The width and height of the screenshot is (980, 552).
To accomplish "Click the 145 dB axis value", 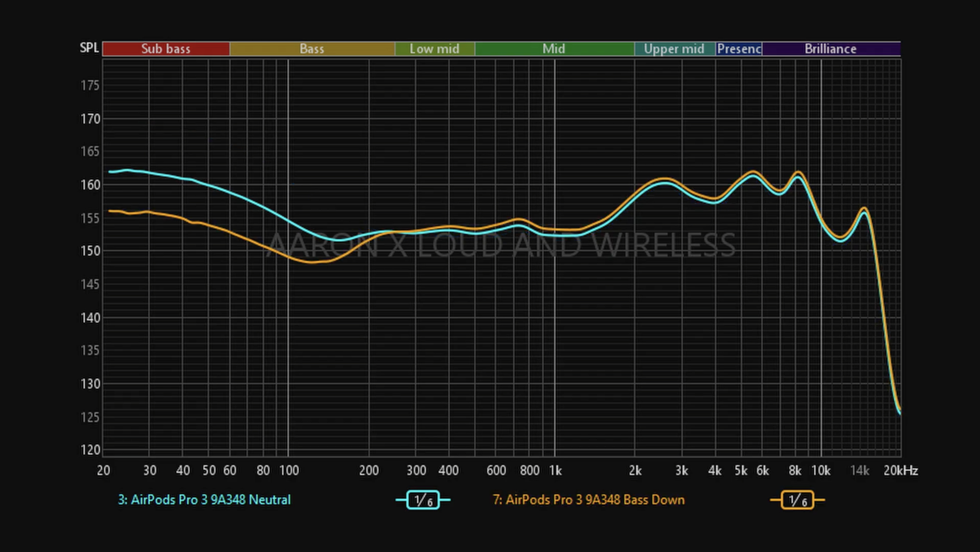I will 90,284.
